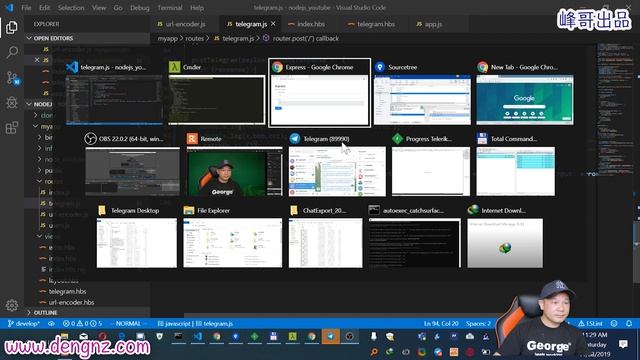Click the VS Code logo in title bar
The height and width of the screenshot is (360, 640).
pos(9,7)
